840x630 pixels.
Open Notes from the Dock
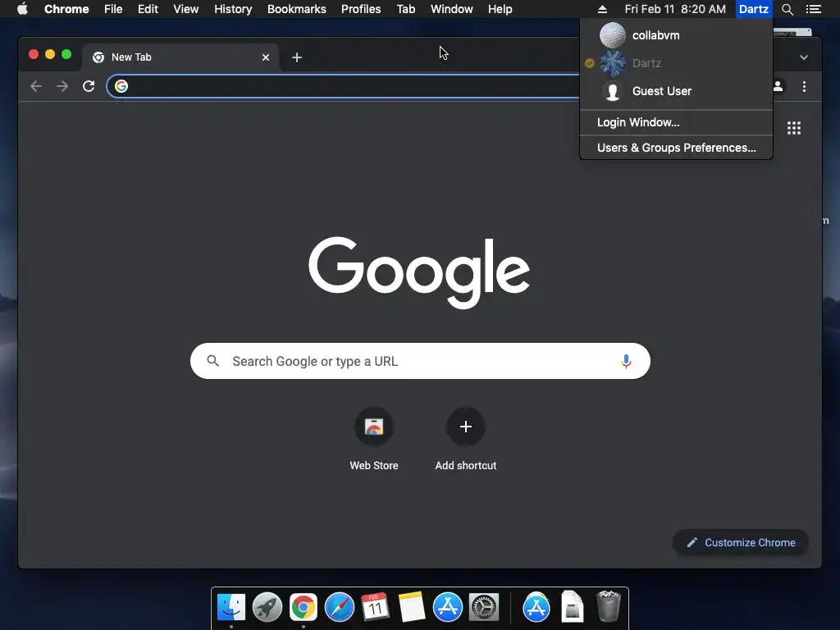pyautogui.click(x=412, y=608)
